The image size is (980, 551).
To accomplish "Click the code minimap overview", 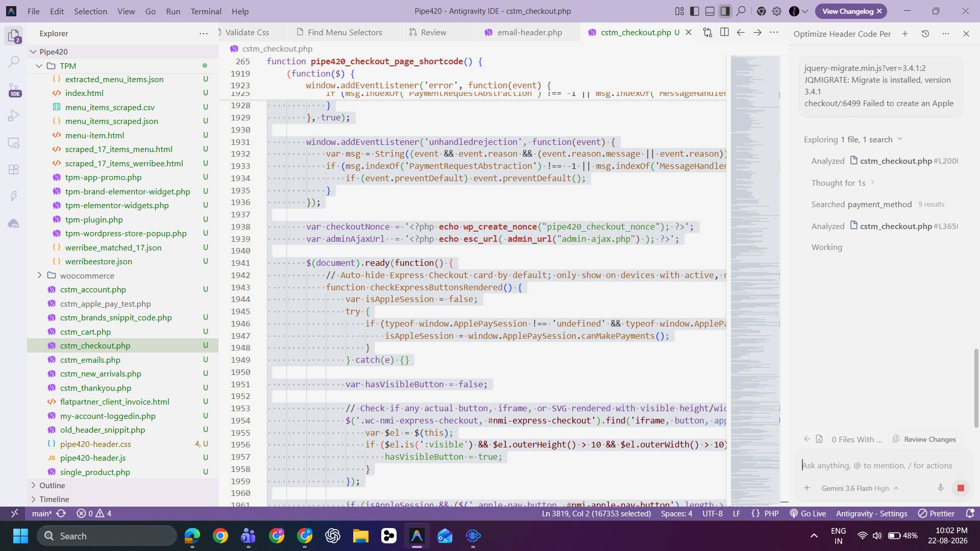I will (754, 281).
